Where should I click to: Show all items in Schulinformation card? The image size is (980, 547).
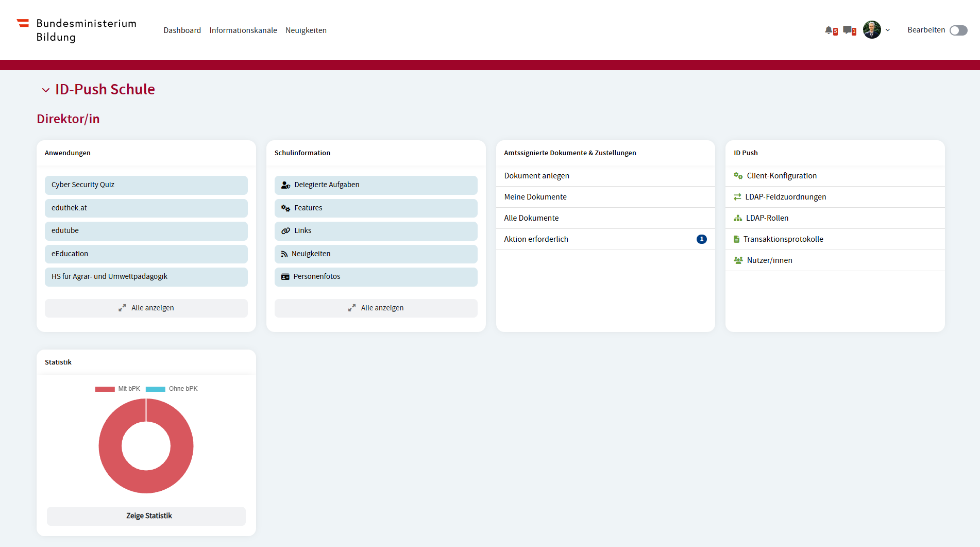pyautogui.click(x=376, y=308)
